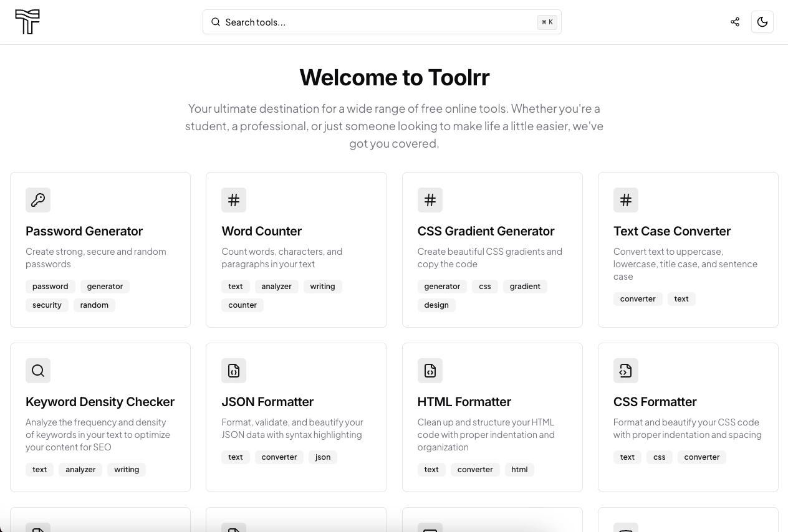Click the Word Counter hash icon

click(x=234, y=200)
